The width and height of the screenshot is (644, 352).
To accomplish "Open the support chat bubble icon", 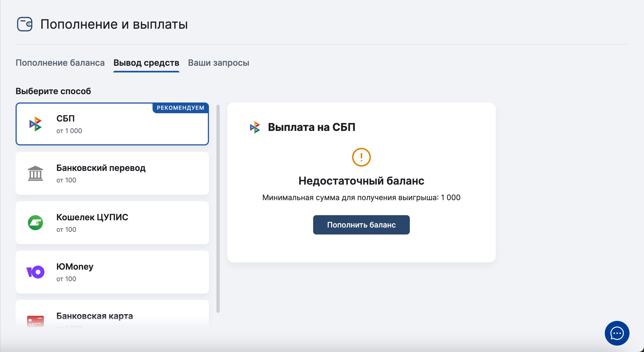I will click(617, 333).
